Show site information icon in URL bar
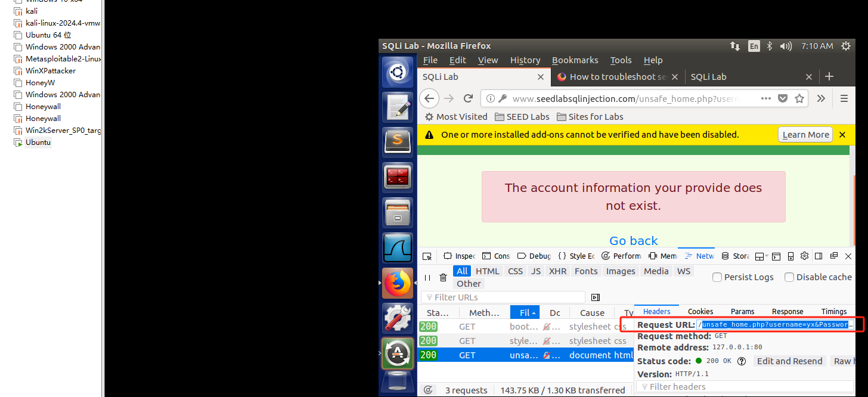This screenshot has width=868, height=397. tap(489, 98)
